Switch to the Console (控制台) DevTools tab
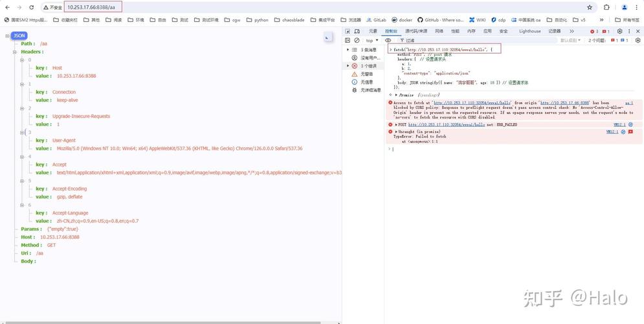Image resolution: width=644 pixels, height=324 pixels. (391, 31)
